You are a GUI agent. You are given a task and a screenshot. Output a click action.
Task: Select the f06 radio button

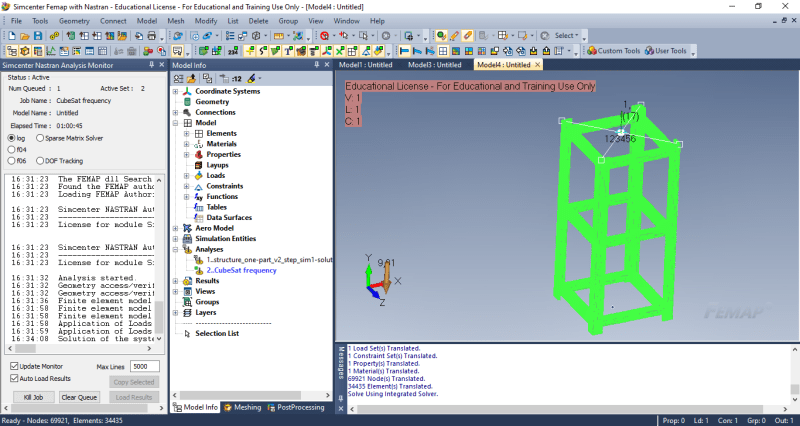pyautogui.click(x=11, y=161)
